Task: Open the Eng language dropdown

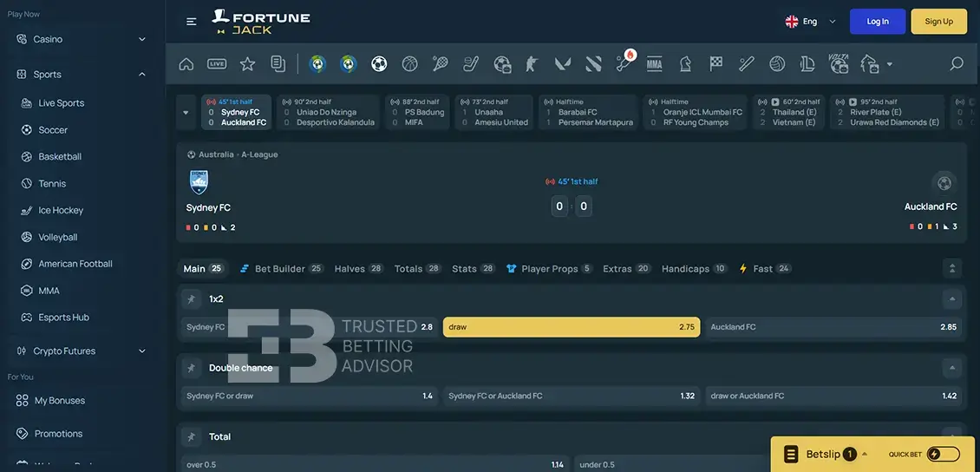Action: (x=810, y=21)
